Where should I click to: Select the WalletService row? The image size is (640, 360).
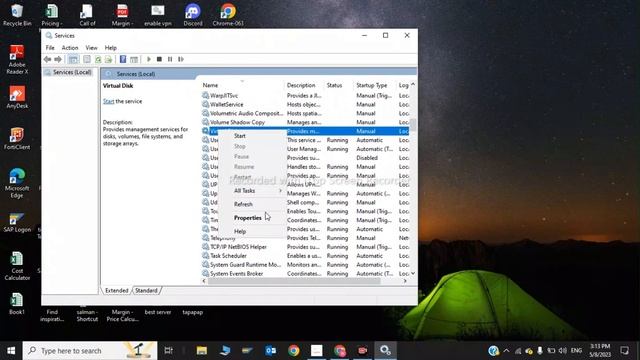pos(305,104)
